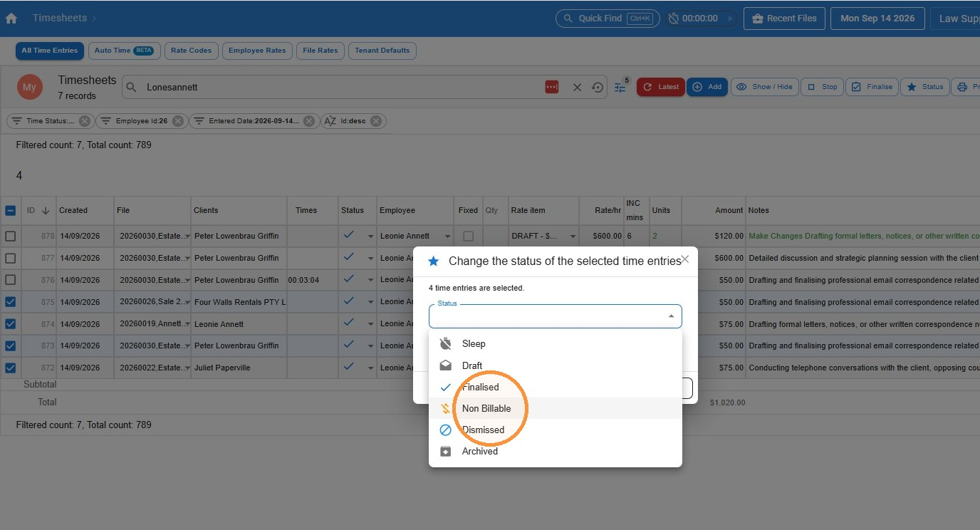The image size is (980, 530).
Task: Open Recent Files
Action: [784, 19]
